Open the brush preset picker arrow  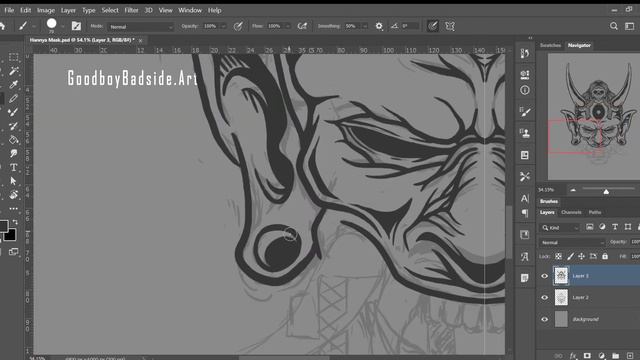click(x=63, y=26)
